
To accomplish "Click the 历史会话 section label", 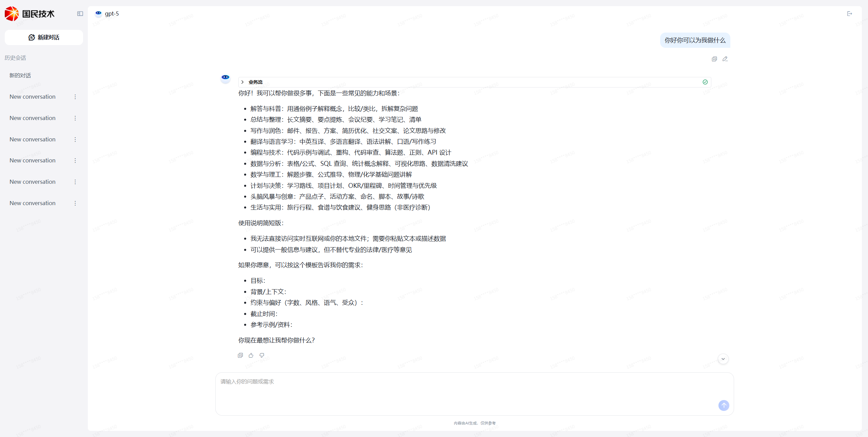I will [15, 58].
